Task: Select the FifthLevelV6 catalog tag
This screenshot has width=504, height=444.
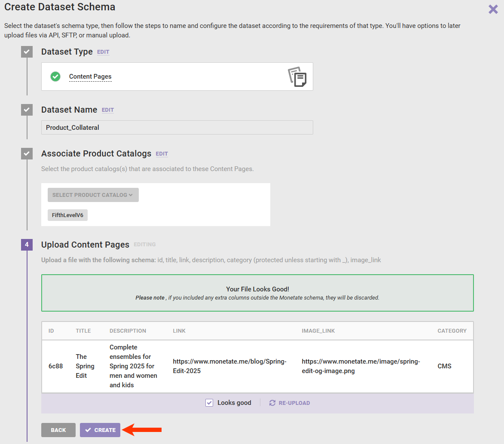Action: (x=67, y=215)
